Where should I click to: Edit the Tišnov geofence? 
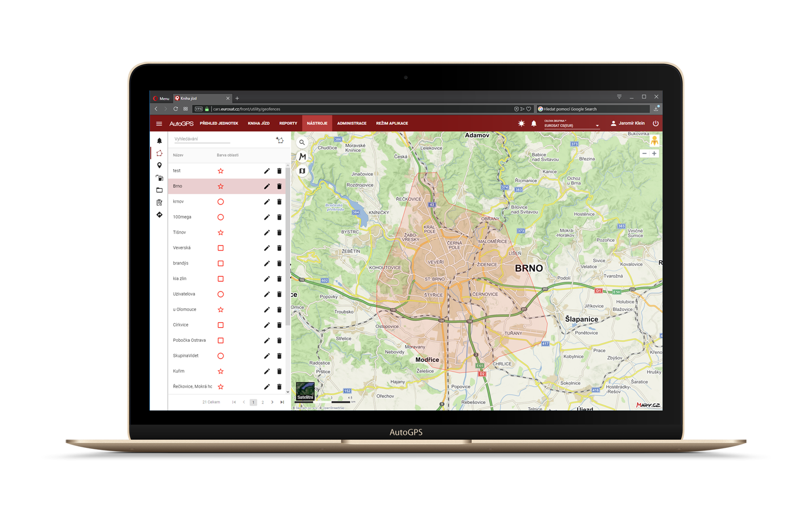(x=267, y=233)
